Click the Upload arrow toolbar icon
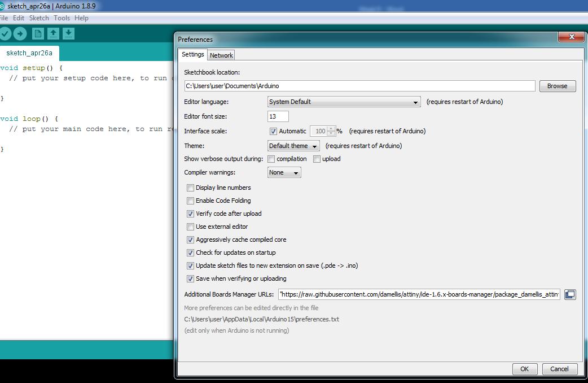588x383 pixels. point(20,34)
